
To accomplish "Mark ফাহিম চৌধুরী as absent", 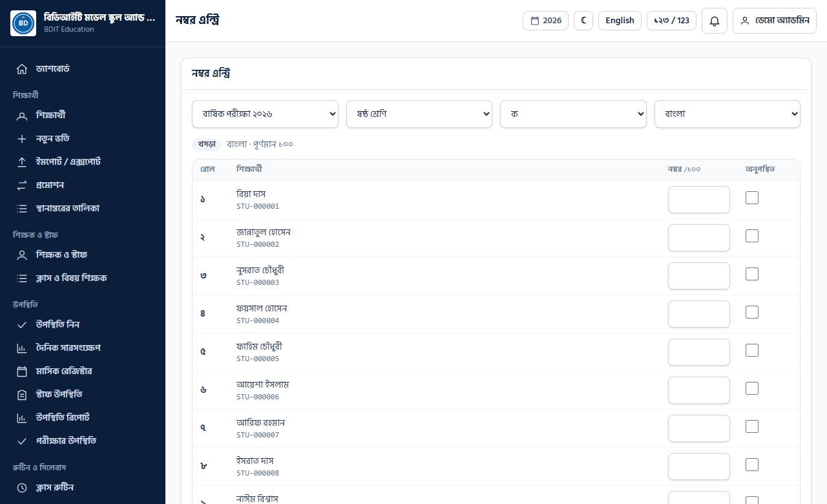I will pos(752,350).
